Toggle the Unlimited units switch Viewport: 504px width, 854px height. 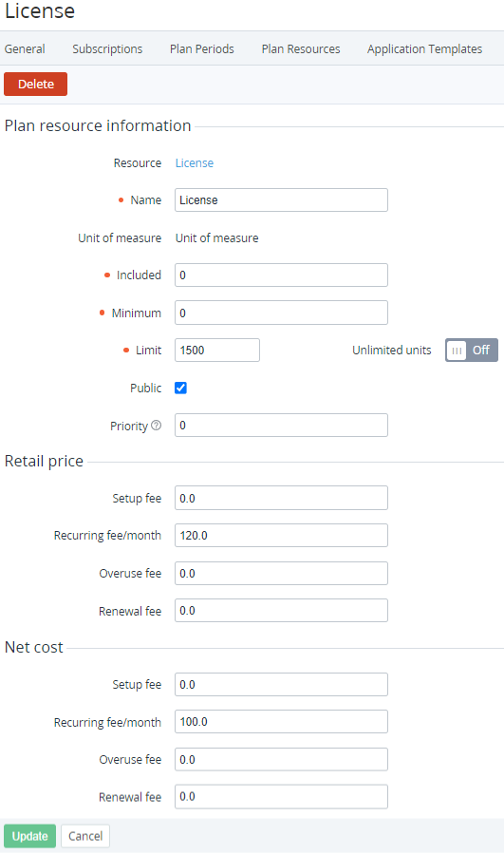[x=472, y=351]
